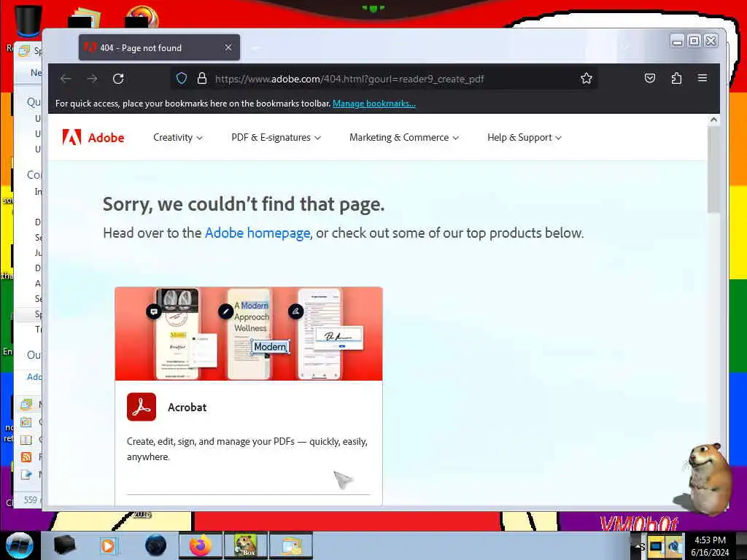Bookmark this page with the star
This screenshot has width=747, height=560.
587,78
